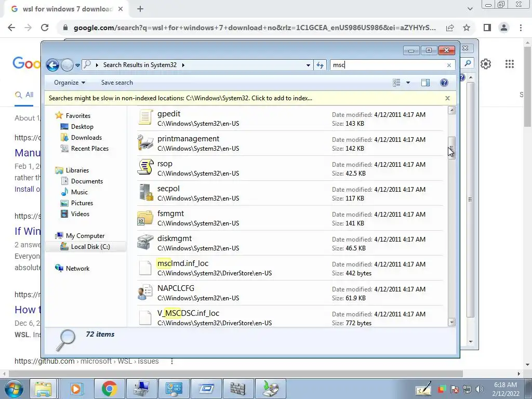The image size is (532, 399).
Task: Change view with the view icon
Action: (x=396, y=83)
